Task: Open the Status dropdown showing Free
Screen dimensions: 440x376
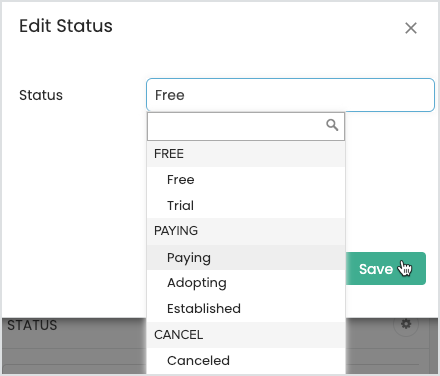Action: 290,95
